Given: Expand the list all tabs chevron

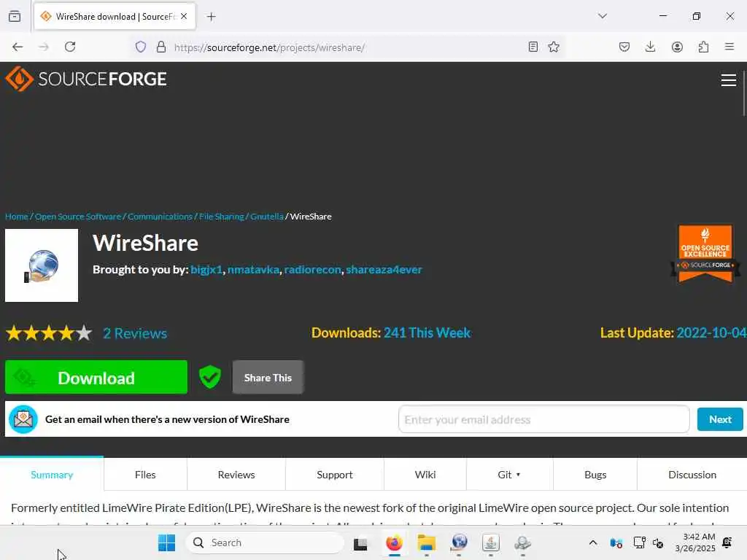Looking at the screenshot, I should [x=603, y=16].
